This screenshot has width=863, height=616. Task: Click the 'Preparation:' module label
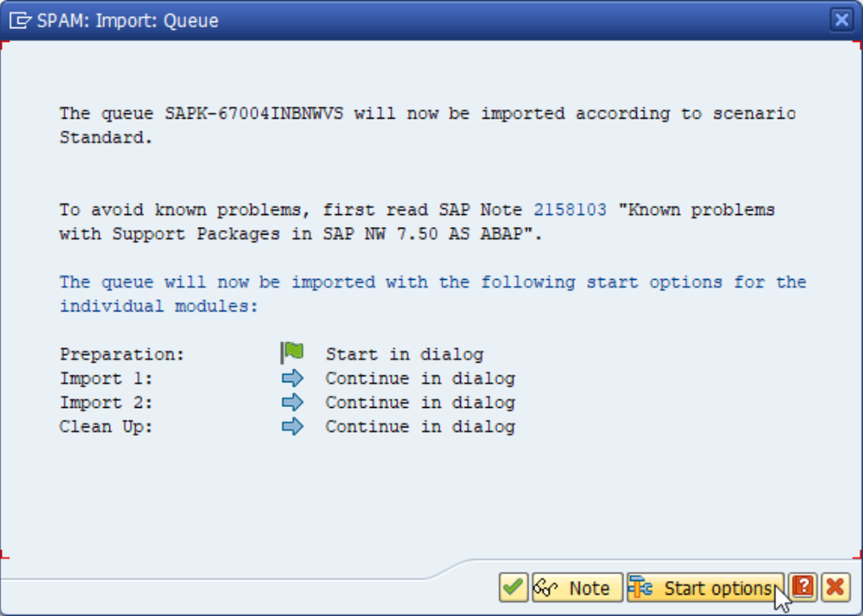[121, 354]
